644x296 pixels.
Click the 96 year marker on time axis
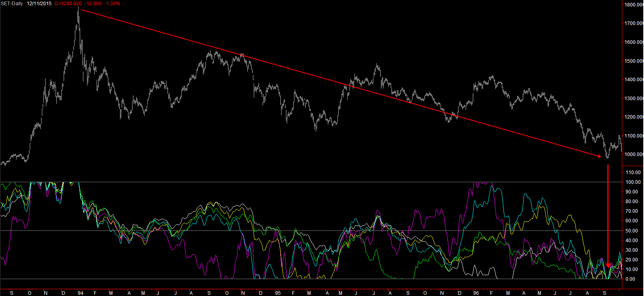(476, 293)
